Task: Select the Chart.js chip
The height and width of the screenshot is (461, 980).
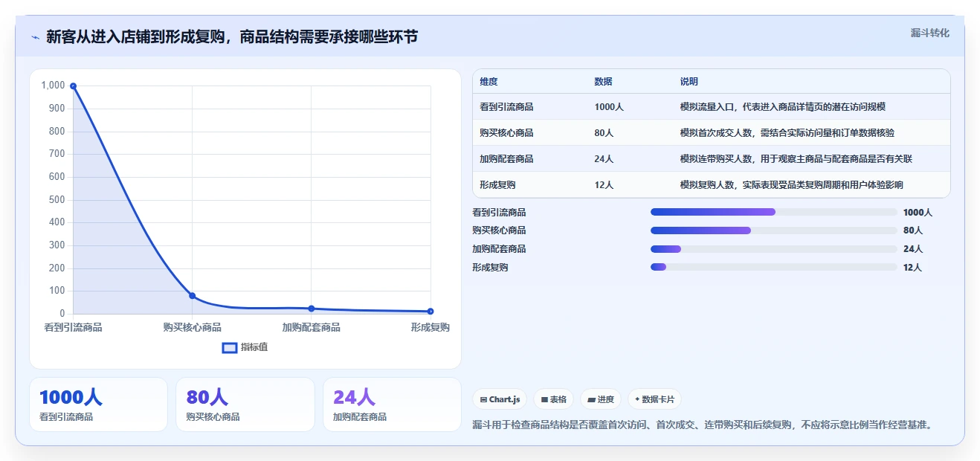Action: [x=500, y=399]
